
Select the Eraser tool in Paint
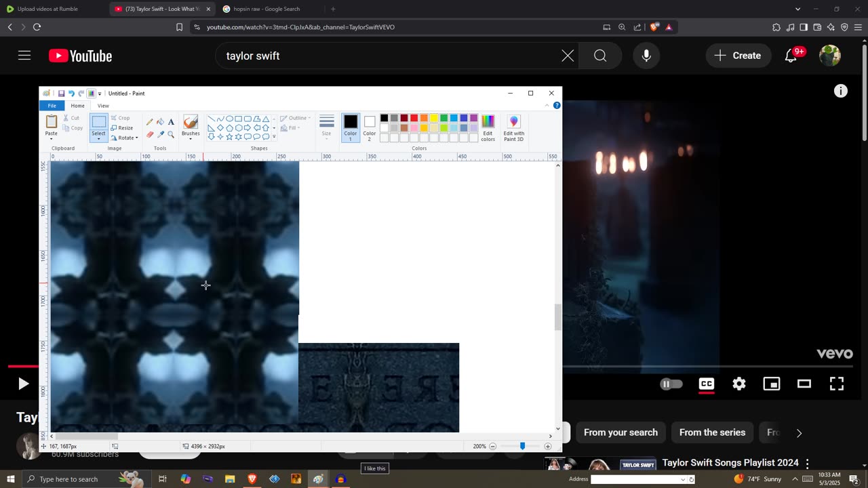[149, 134]
